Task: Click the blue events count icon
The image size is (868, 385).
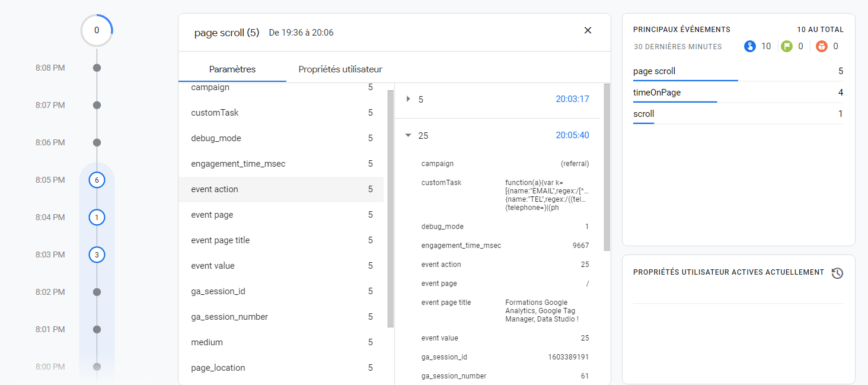Action: pyautogui.click(x=750, y=46)
